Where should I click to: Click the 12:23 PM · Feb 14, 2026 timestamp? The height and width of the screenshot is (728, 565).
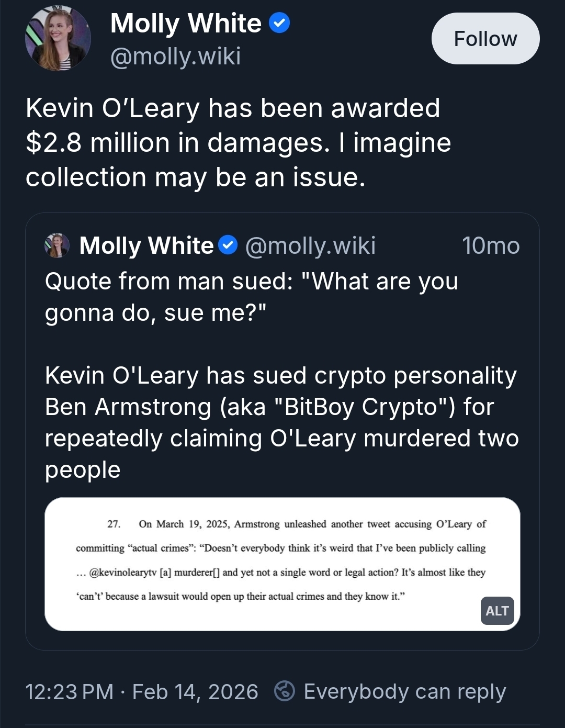(142, 692)
